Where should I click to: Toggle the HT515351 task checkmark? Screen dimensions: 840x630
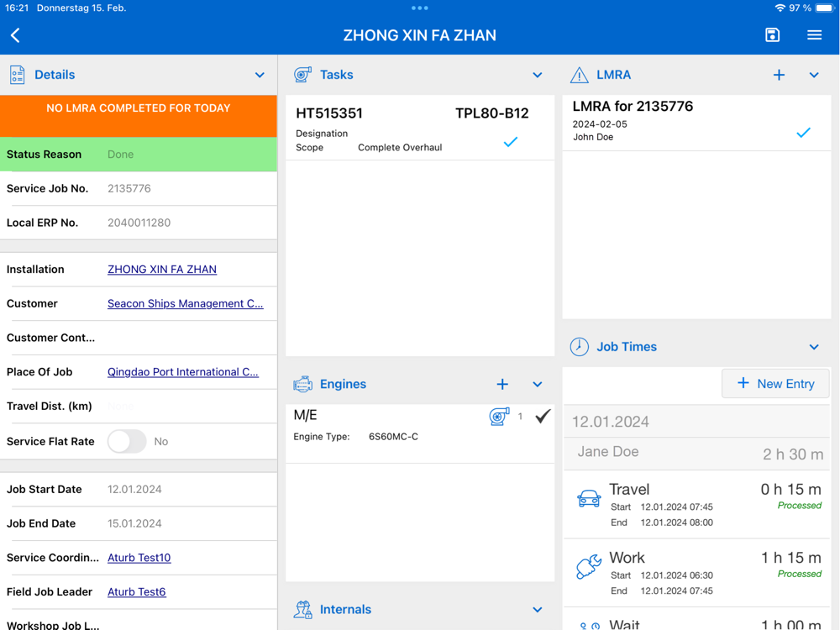tap(511, 142)
